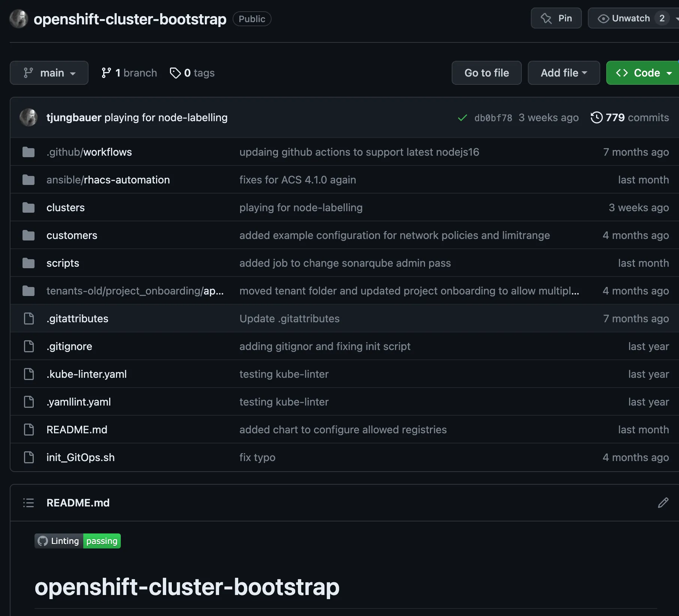Screen dimensions: 679x616
Task: Click the eye icon on the Unwatch button
Action: (603, 18)
